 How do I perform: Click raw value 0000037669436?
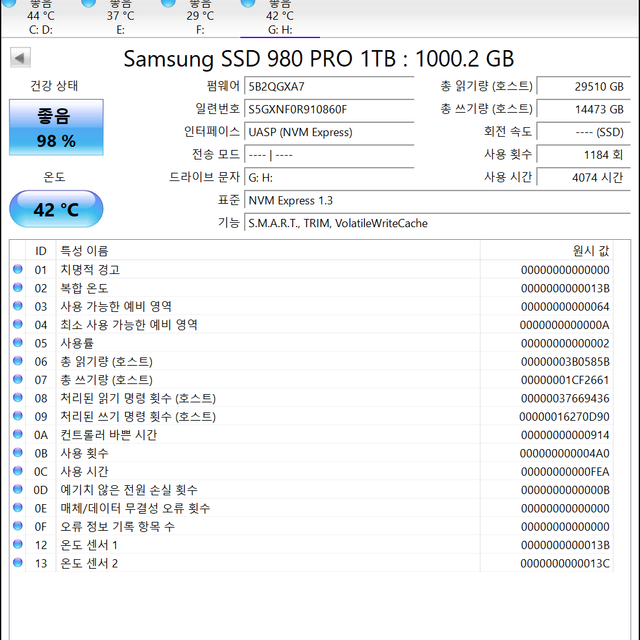[565, 398]
